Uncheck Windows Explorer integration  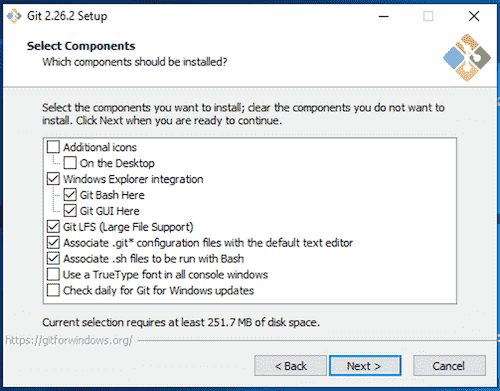pos(53,179)
